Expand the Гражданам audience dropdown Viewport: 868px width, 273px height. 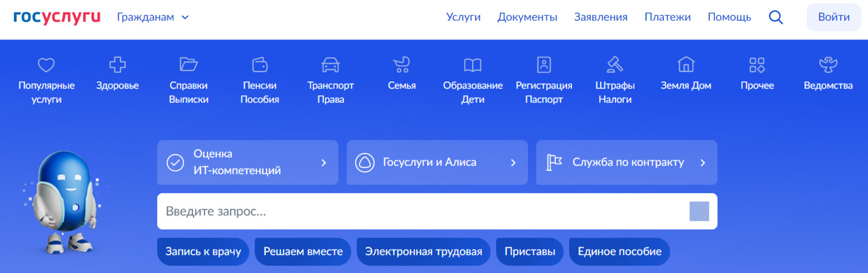pos(153,17)
